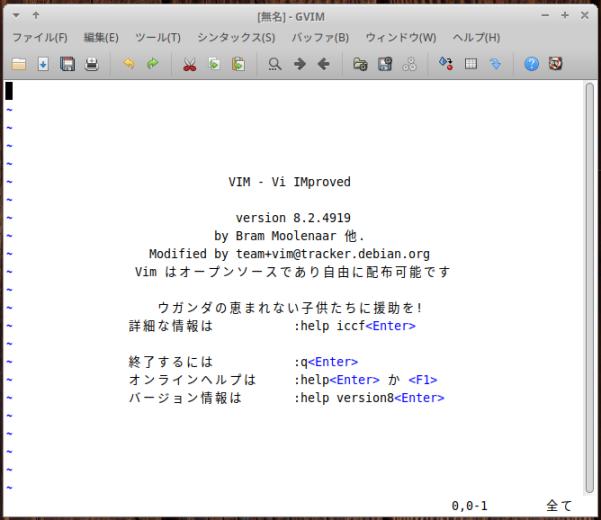Maximize the GVIM window with plus button

pyautogui.click(x=565, y=15)
